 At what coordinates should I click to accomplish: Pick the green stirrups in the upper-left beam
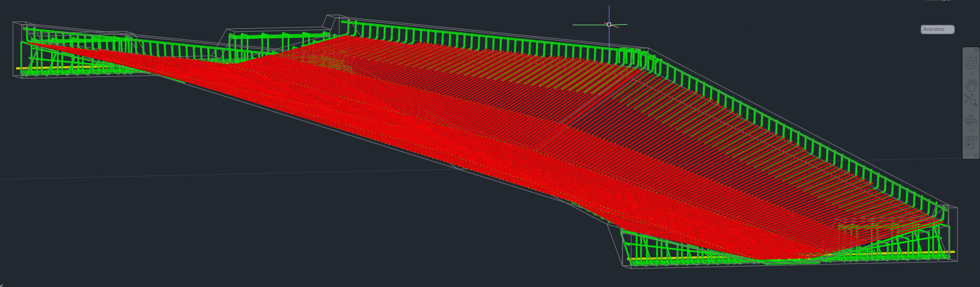coord(79,41)
